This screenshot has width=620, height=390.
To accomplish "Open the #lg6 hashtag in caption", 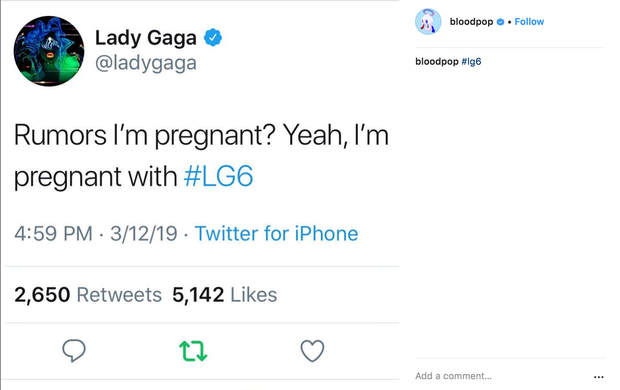I will click(x=471, y=62).
